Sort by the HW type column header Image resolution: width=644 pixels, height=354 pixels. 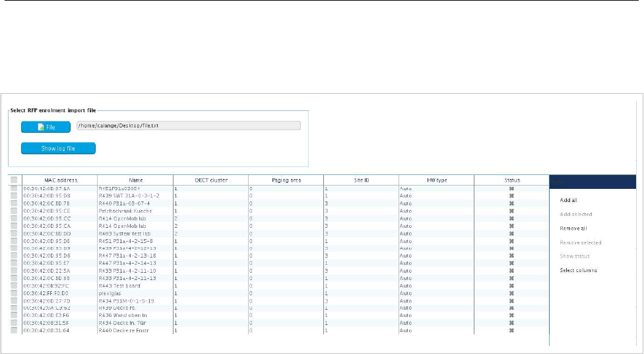point(437,180)
